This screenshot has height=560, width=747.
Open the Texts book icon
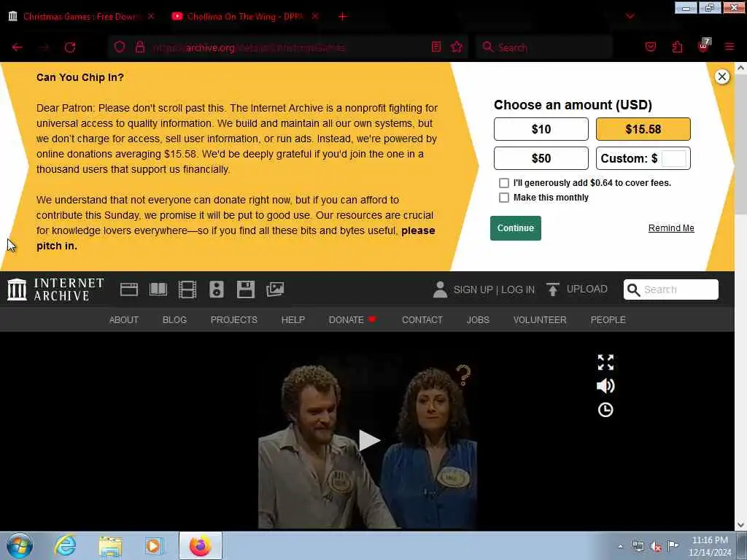[x=158, y=289]
